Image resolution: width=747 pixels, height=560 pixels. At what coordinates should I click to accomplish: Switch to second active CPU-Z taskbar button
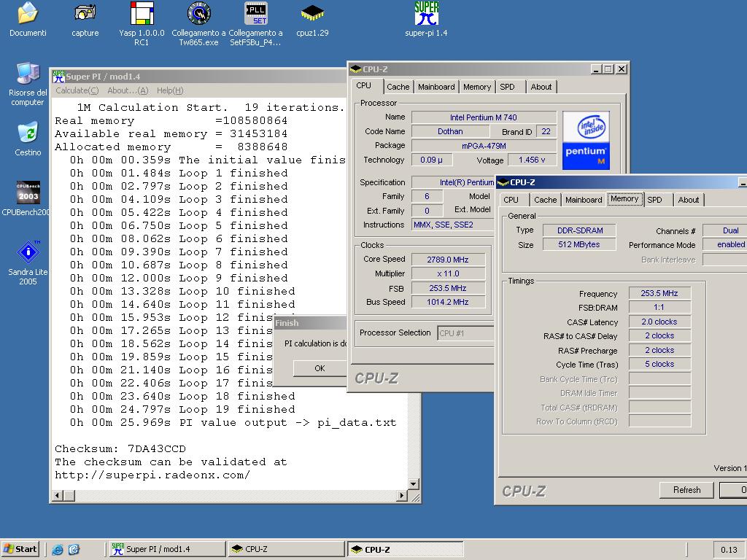pos(405,549)
